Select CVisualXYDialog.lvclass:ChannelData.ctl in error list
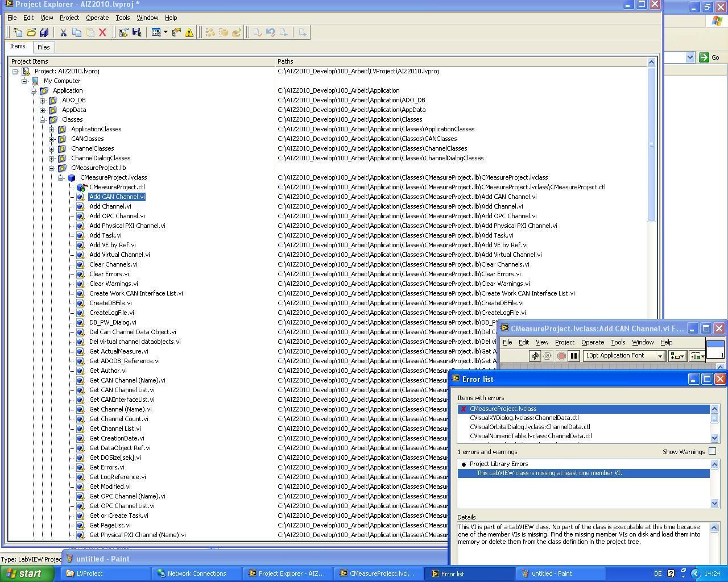 pos(524,418)
